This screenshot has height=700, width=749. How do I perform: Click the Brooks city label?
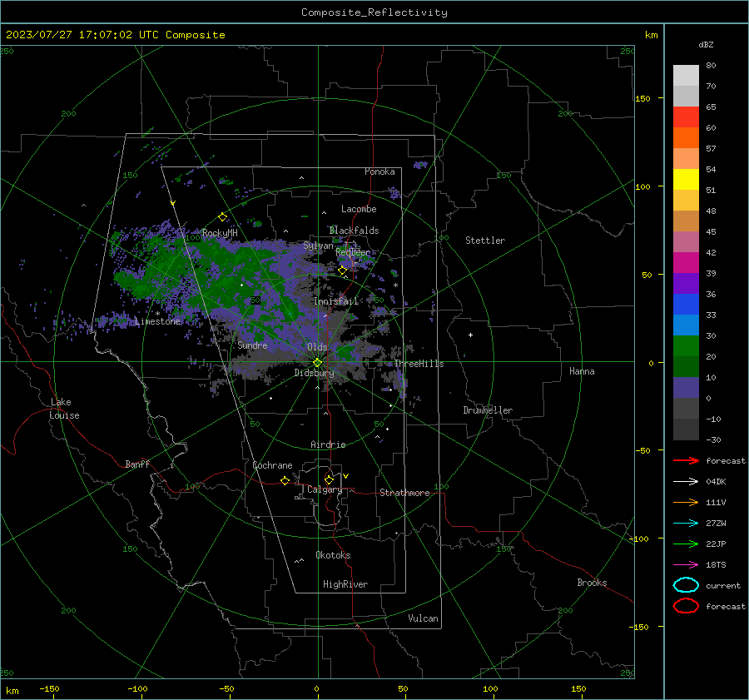click(x=592, y=583)
